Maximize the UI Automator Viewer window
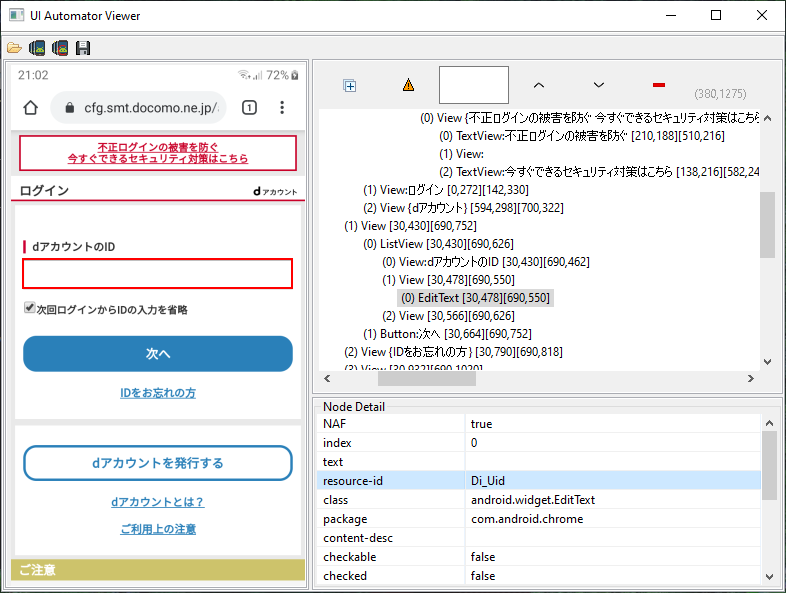786x593 pixels. (x=716, y=16)
